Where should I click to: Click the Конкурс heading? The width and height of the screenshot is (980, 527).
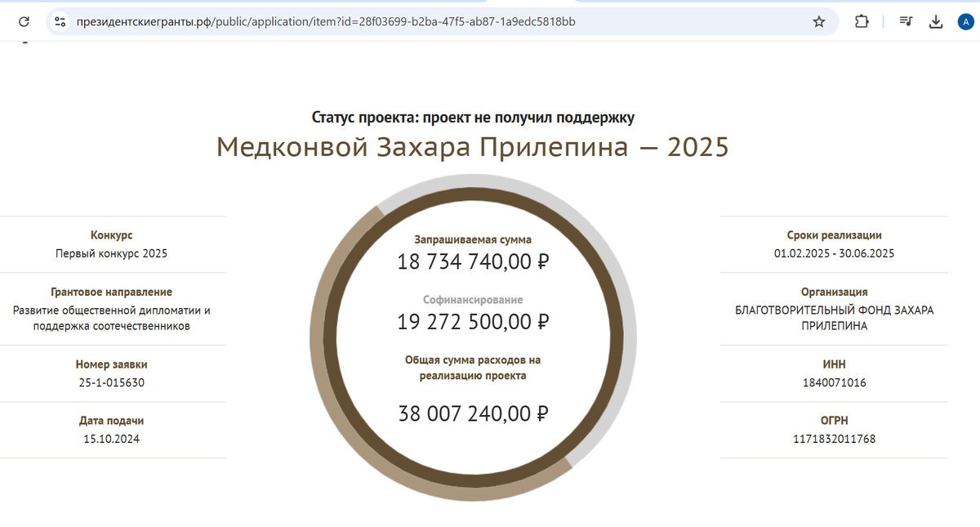[111, 235]
